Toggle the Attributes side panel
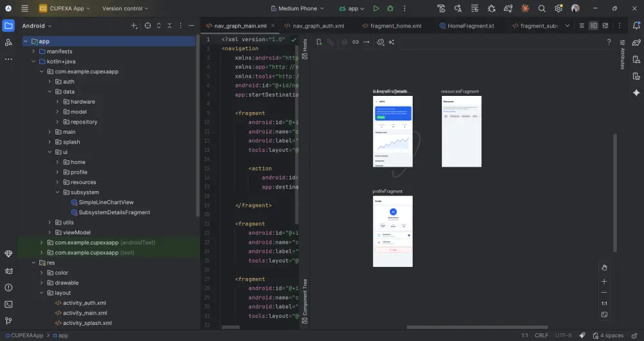644x341 pixels. [623, 53]
